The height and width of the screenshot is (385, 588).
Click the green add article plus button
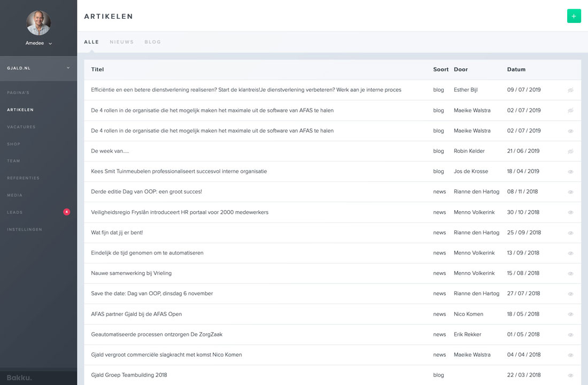click(x=574, y=16)
